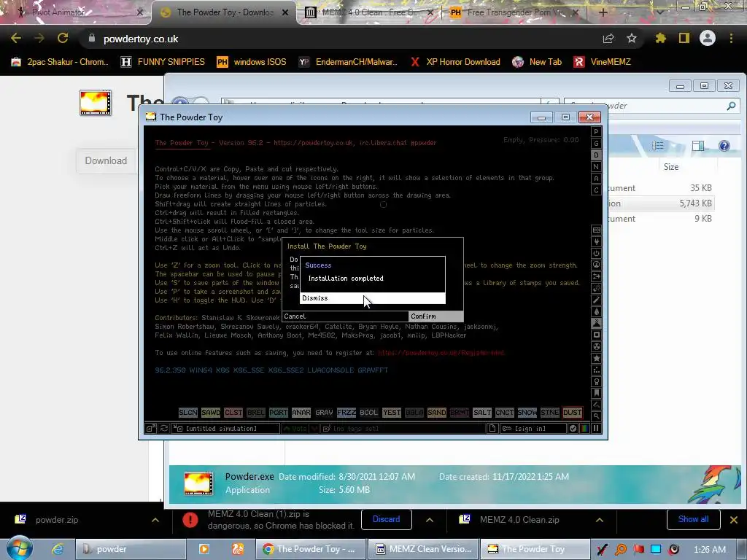Open the Electronics plug category icon
Screen dimensions: 747x560
pos(596,242)
